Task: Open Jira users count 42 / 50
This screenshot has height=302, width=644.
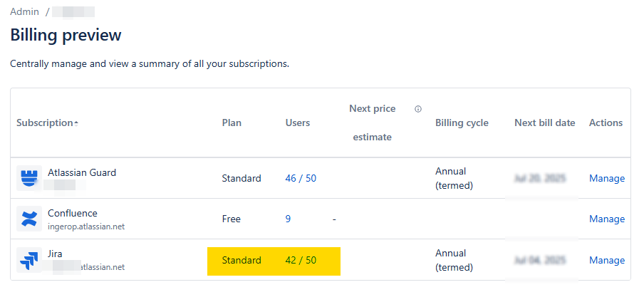Action: 301,260
